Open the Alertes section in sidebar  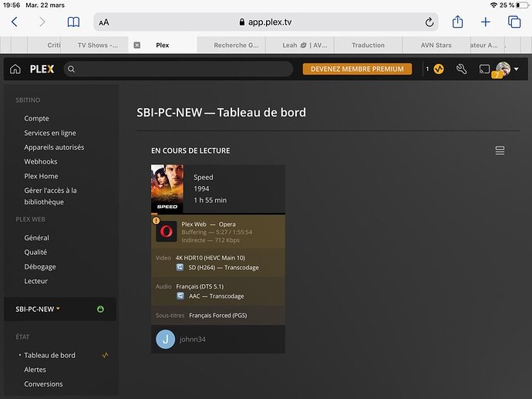coord(35,370)
